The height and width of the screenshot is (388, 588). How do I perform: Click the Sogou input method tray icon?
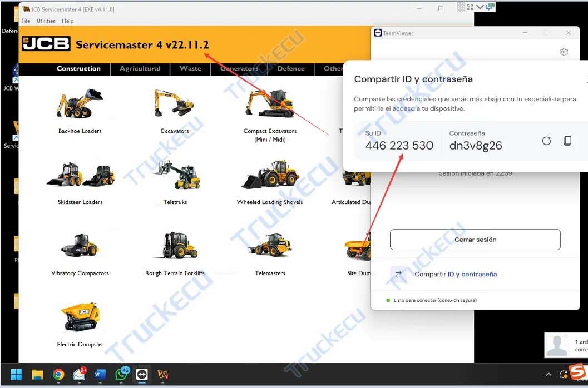578,372
